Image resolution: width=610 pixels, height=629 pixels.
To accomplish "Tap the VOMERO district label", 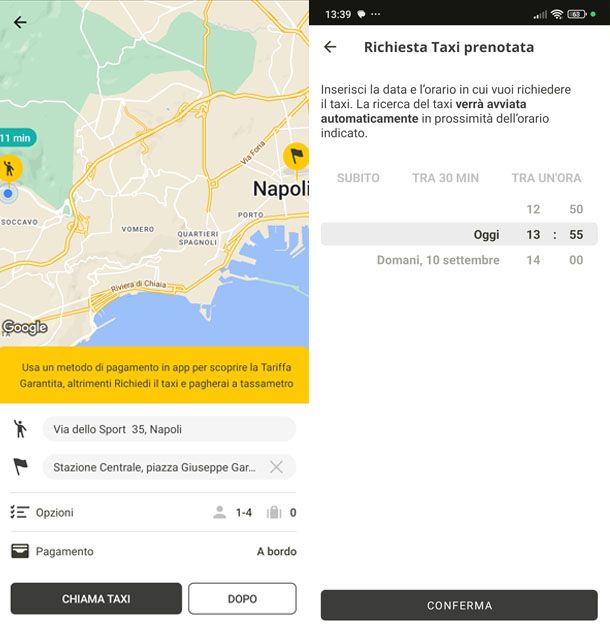I will [x=138, y=229].
